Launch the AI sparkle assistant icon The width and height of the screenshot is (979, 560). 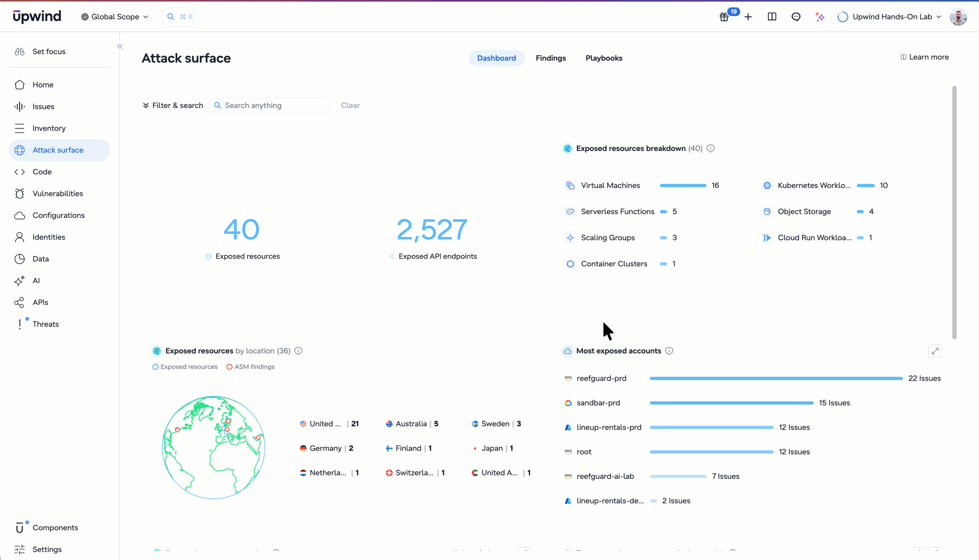point(820,17)
